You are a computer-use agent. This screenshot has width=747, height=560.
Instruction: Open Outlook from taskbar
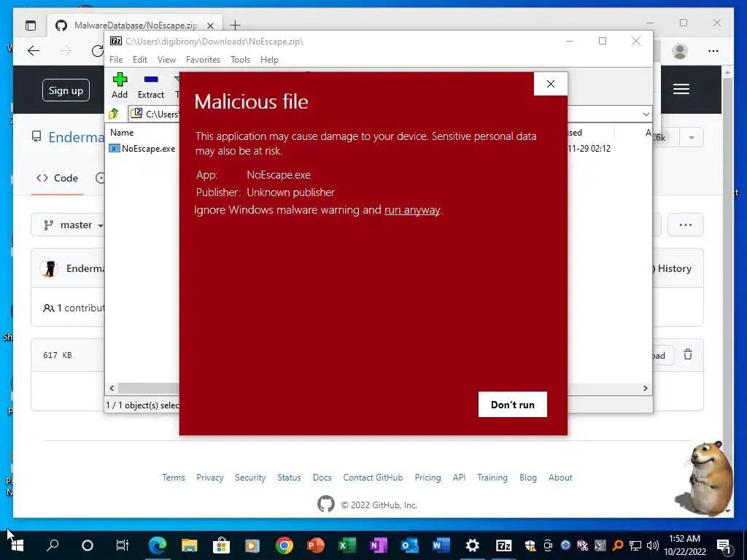click(x=410, y=545)
